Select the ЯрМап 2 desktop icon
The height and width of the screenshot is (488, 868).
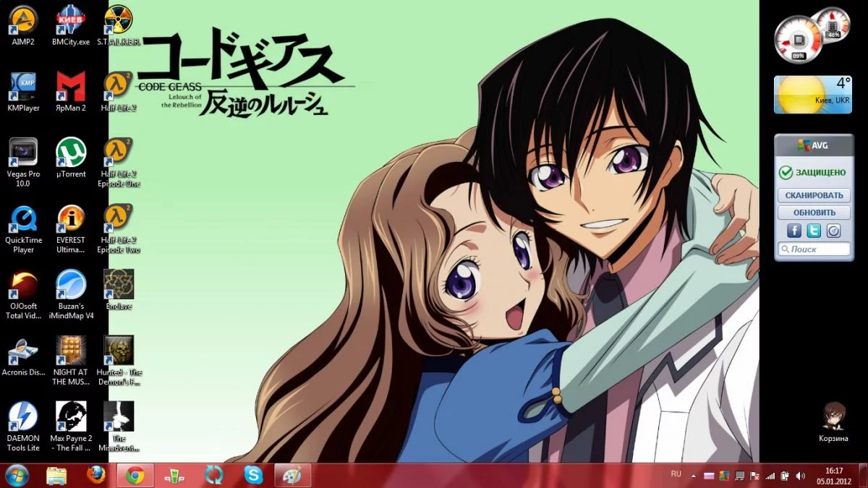[71, 92]
